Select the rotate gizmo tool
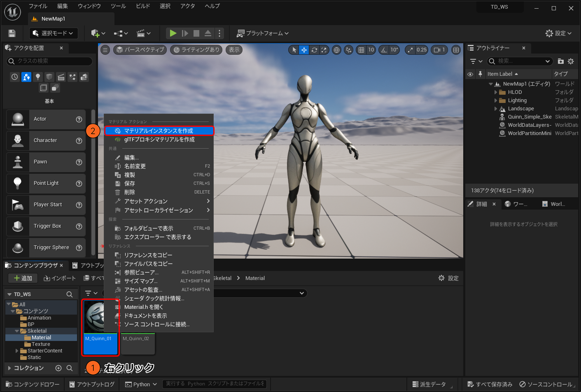Image resolution: width=581 pixels, height=392 pixels. (x=314, y=50)
